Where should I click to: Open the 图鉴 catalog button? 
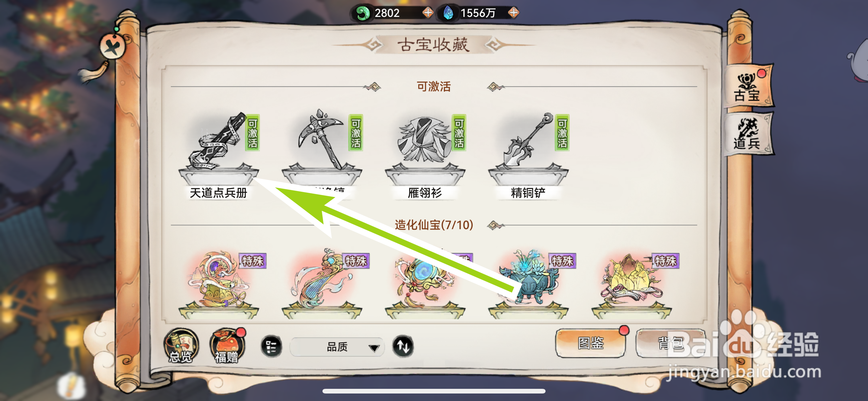point(591,343)
